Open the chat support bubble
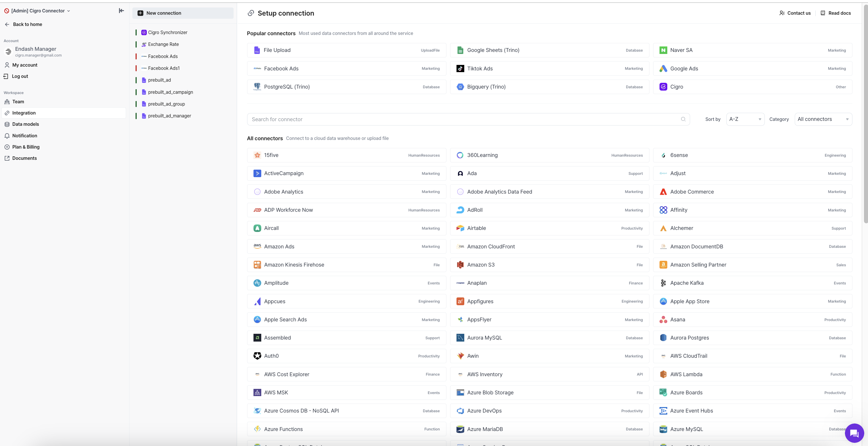This screenshot has height=446, width=868. [x=854, y=433]
